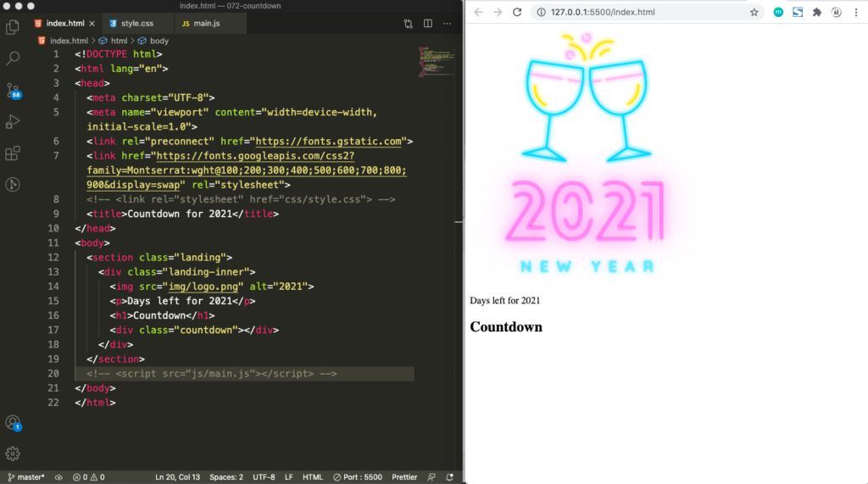Click the Countdown heading in browser
Image resolution: width=868 pixels, height=484 pixels.
coord(506,326)
